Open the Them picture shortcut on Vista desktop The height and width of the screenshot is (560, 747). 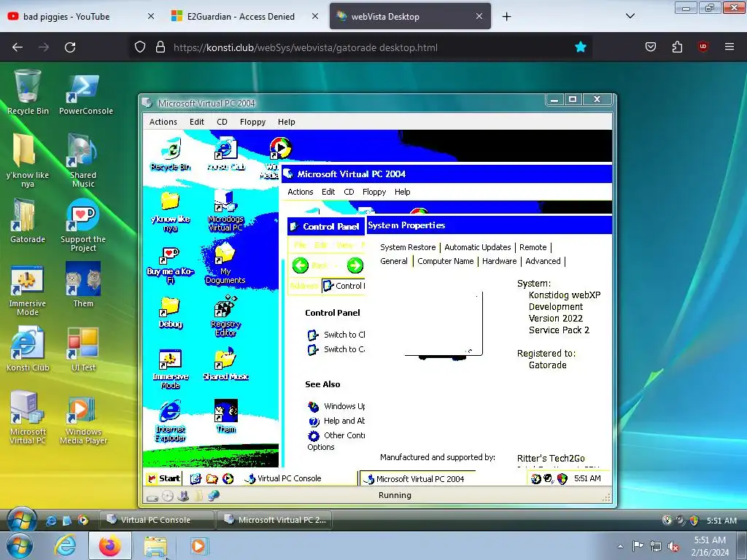[x=83, y=285]
